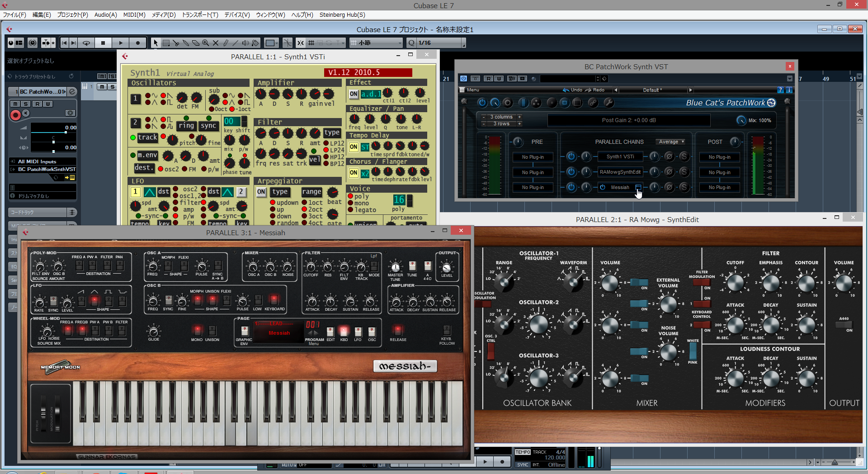Click first POST No Plug-in slot

pyautogui.click(x=720, y=157)
